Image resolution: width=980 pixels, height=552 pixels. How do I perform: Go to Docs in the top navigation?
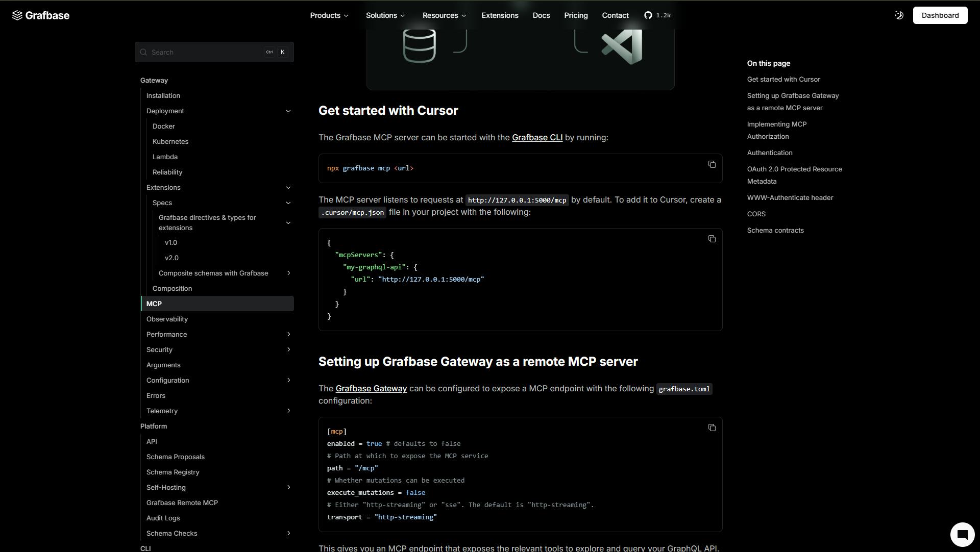(541, 15)
